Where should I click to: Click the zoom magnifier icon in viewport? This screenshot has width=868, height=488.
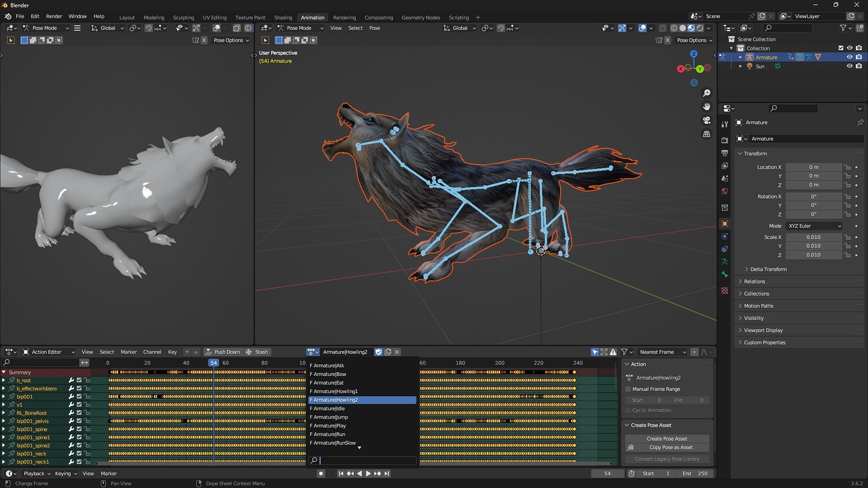[707, 93]
